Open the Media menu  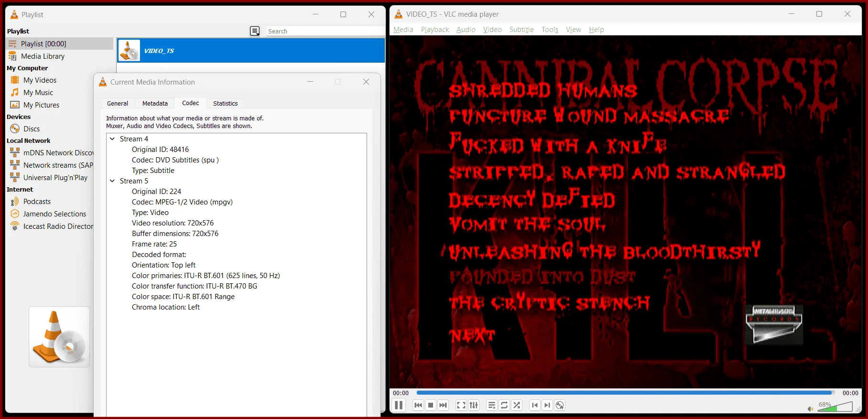(x=403, y=30)
